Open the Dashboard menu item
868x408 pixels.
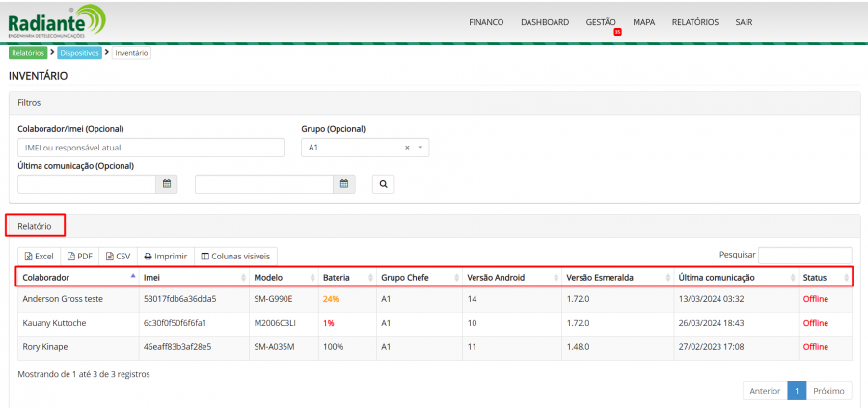point(544,22)
